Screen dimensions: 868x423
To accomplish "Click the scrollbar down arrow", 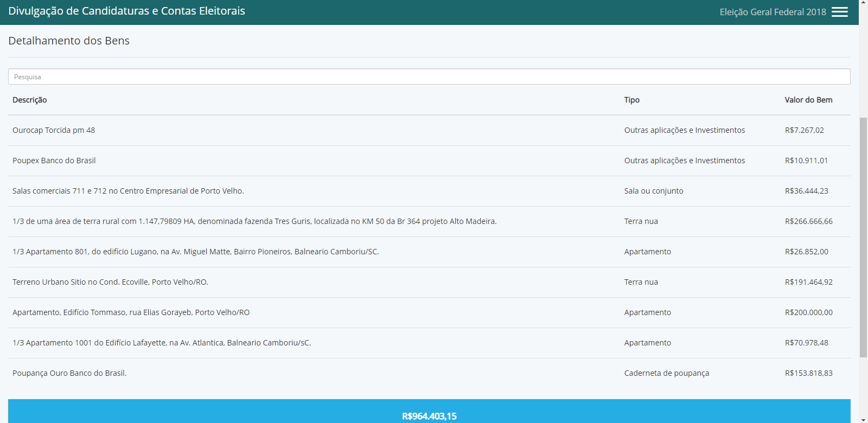I will (x=863, y=419).
